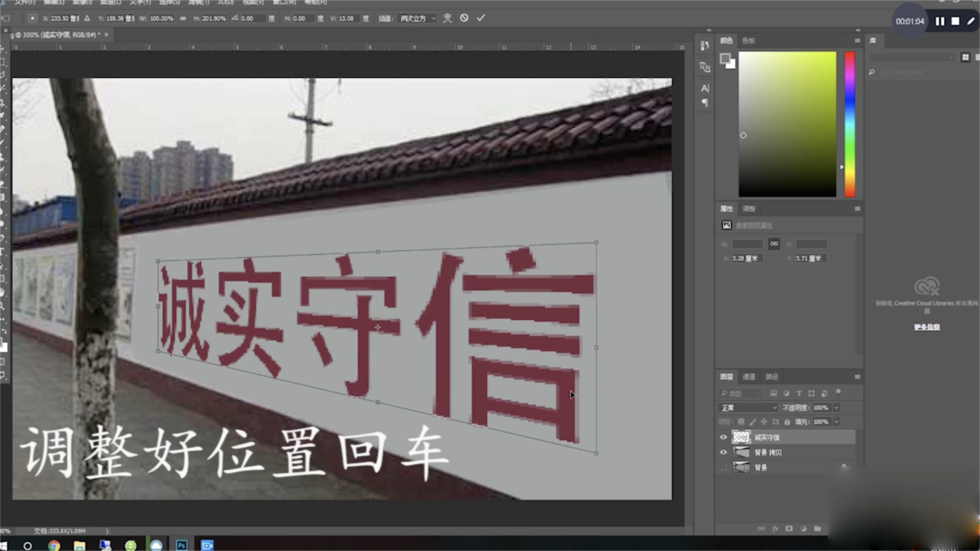Open the blend mode 正常 dropdown
This screenshot has height=551, width=980.
click(748, 408)
